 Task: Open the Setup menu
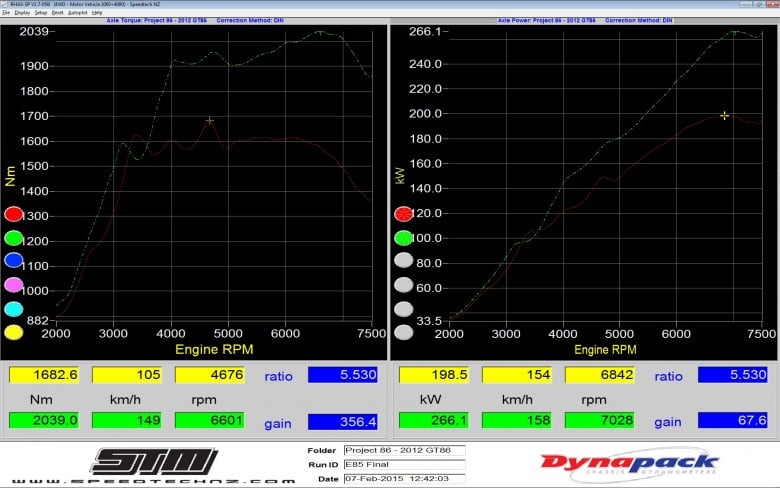(41, 12)
